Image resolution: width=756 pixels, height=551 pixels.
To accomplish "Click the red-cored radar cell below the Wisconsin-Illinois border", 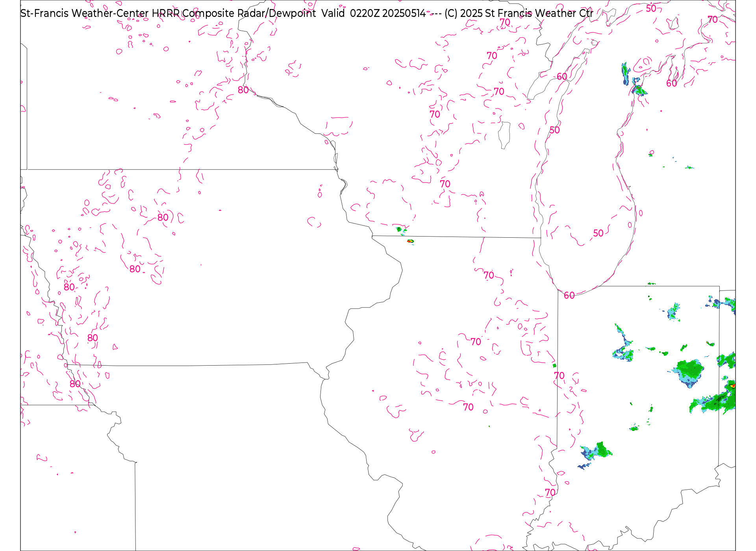I will point(410,241).
